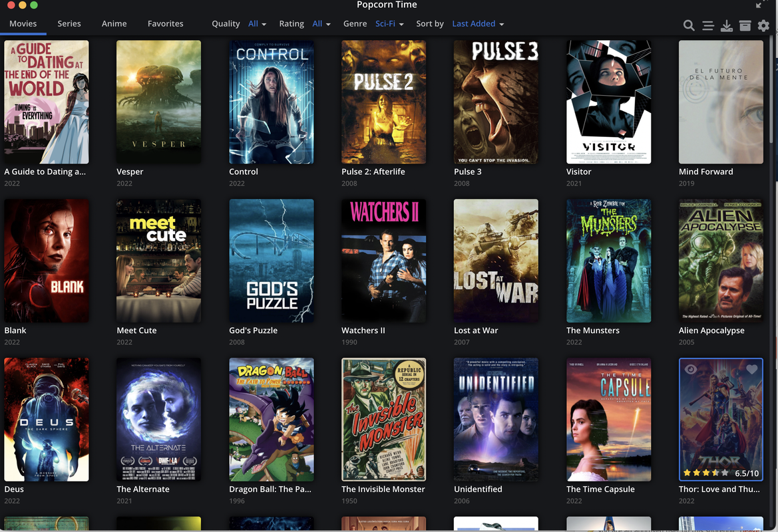The height and width of the screenshot is (532, 778).
Task: Open The Munsters poster
Action: point(609,261)
